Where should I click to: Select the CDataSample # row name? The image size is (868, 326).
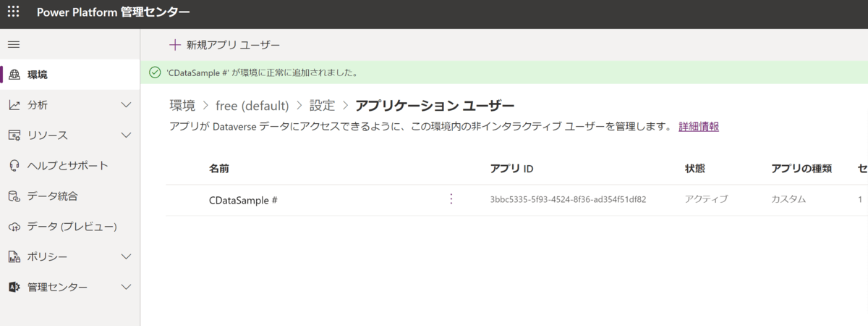tap(243, 199)
